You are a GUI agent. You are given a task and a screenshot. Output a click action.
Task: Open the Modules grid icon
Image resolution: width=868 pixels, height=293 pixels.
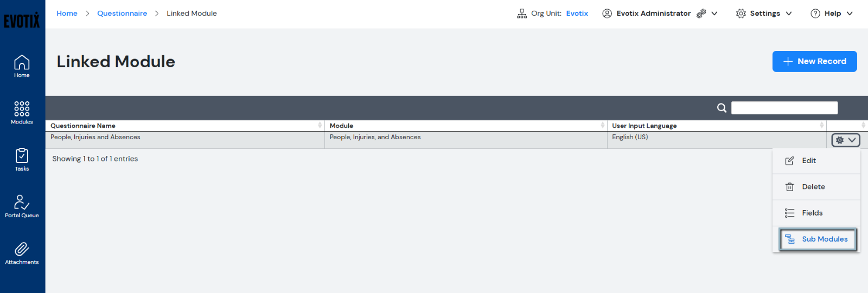tap(22, 113)
